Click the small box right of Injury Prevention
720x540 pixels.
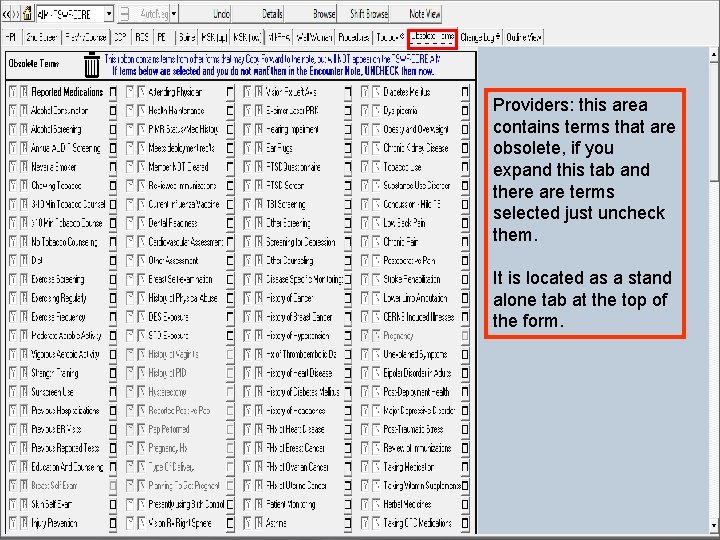click(113, 523)
